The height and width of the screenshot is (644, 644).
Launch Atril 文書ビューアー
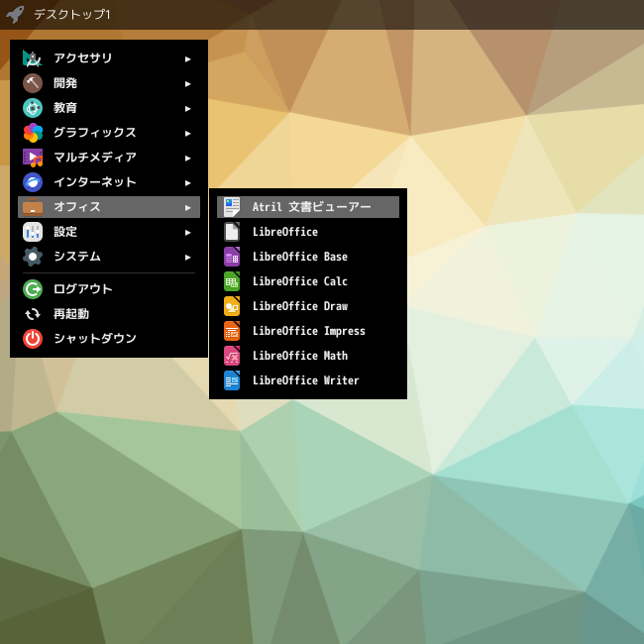point(308,207)
